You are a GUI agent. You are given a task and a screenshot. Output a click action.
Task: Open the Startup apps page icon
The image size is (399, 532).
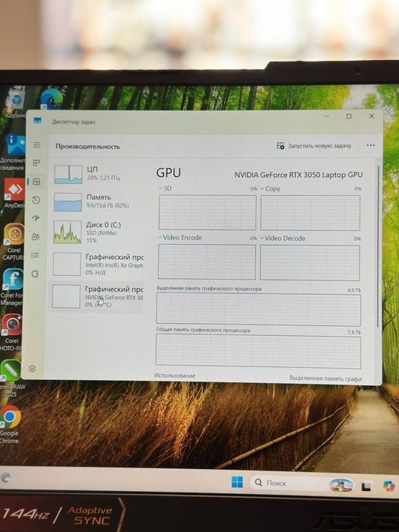pos(36,218)
